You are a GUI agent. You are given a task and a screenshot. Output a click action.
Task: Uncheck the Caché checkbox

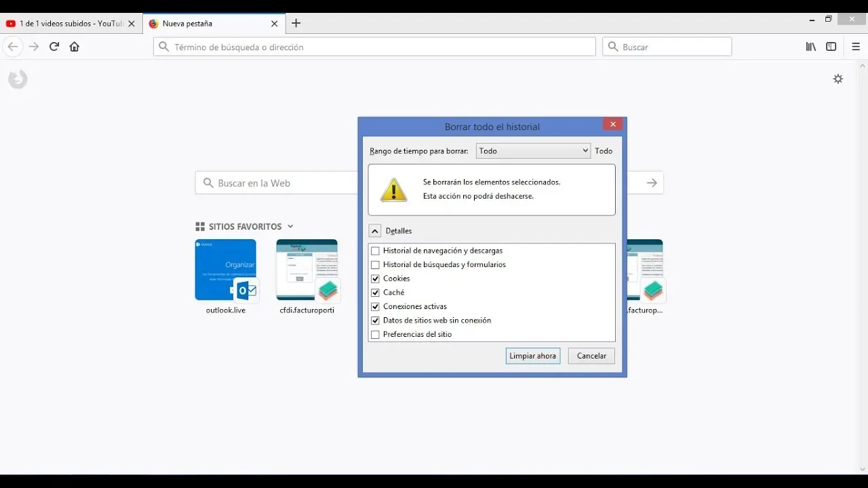coord(375,293)
